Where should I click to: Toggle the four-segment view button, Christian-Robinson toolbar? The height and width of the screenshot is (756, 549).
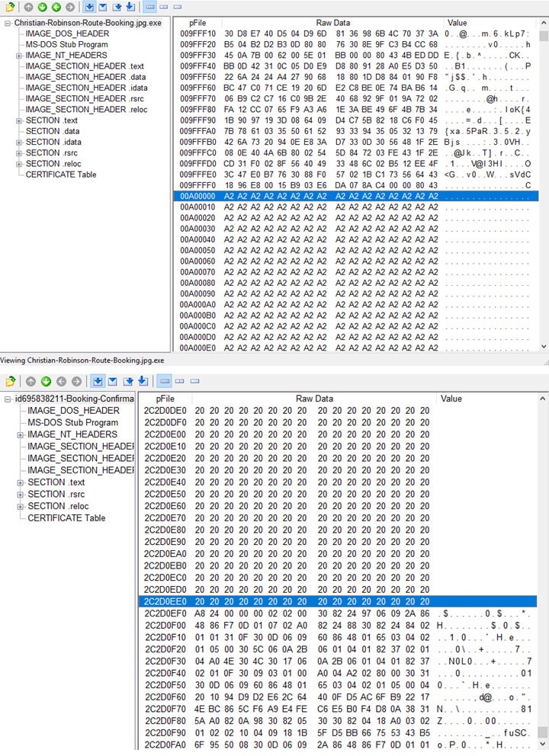[150, 7]
